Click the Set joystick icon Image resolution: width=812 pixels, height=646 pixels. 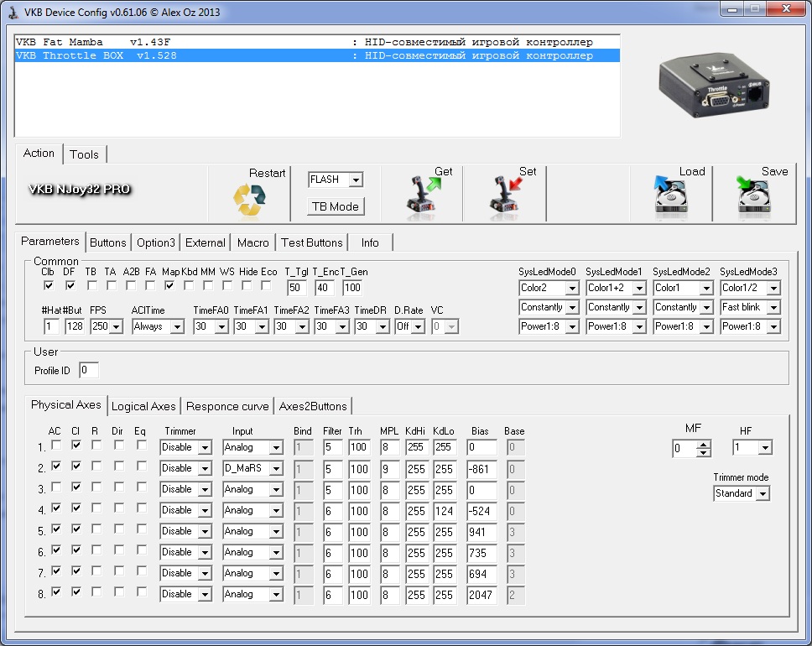tap(504, 197)
